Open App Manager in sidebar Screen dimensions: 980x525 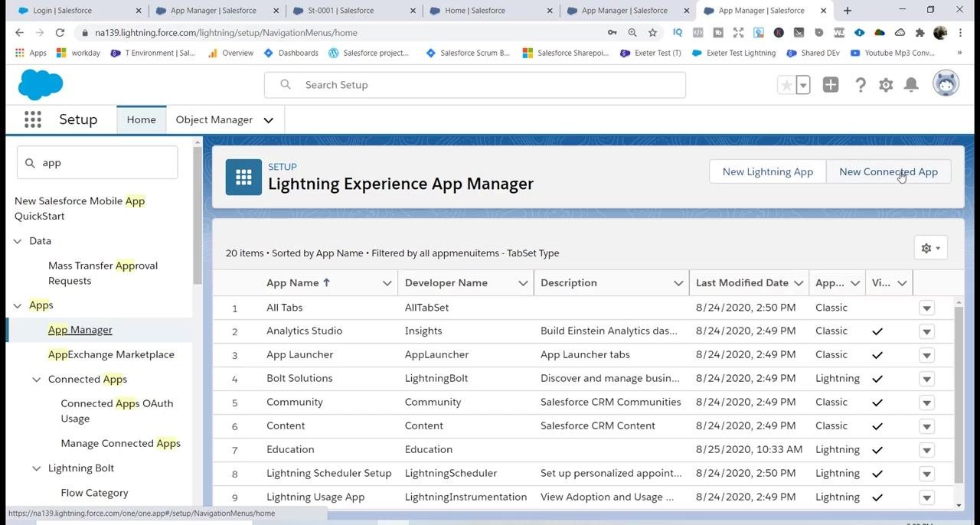(80, 330)
